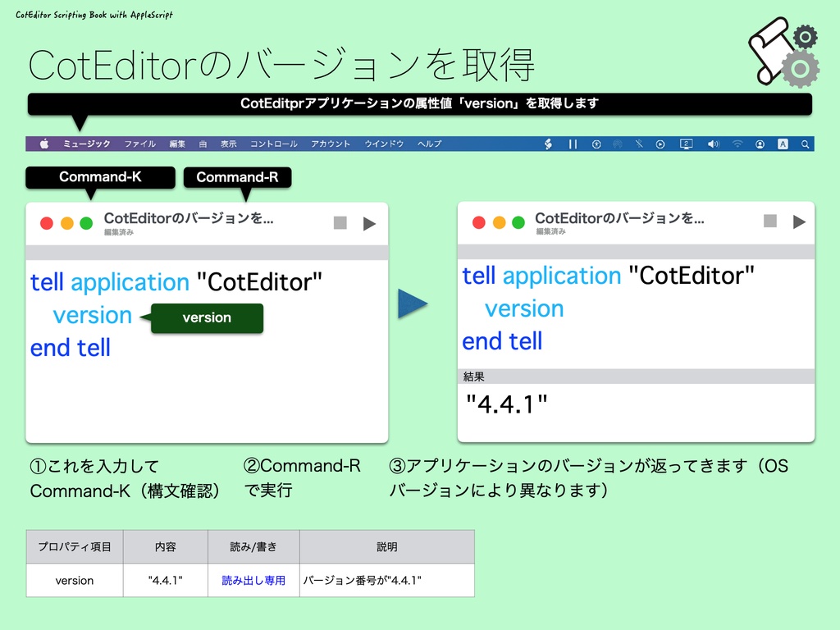Click the circled play status icon
The image size is (840, 630).
[x=660, y=144]
